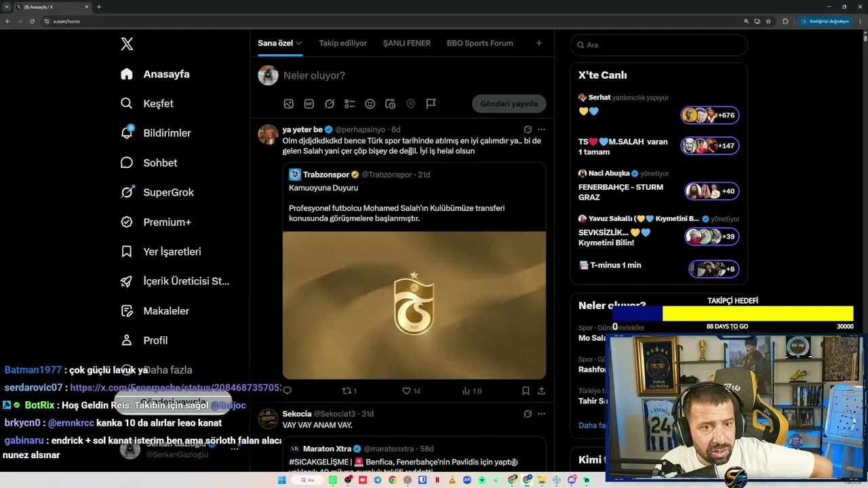Screen dimensions: 868x488
Task: Schedule the post with calendar icon
Action: coord(390,104)
